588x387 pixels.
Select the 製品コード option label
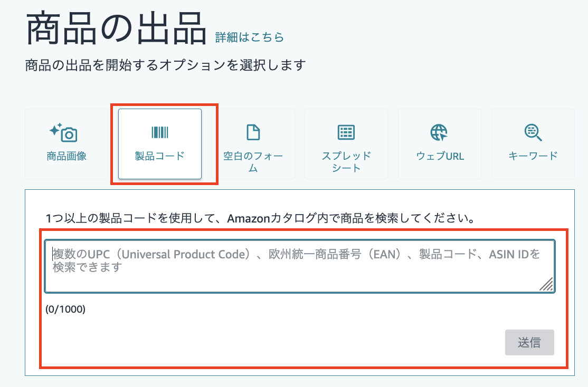pos(160,156)
